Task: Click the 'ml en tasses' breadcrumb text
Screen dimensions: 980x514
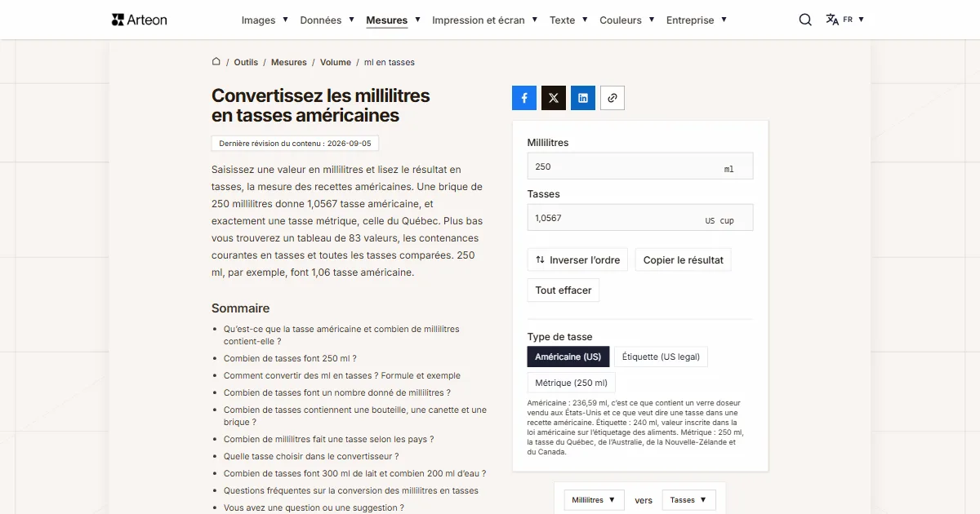Action: point(390,62)
